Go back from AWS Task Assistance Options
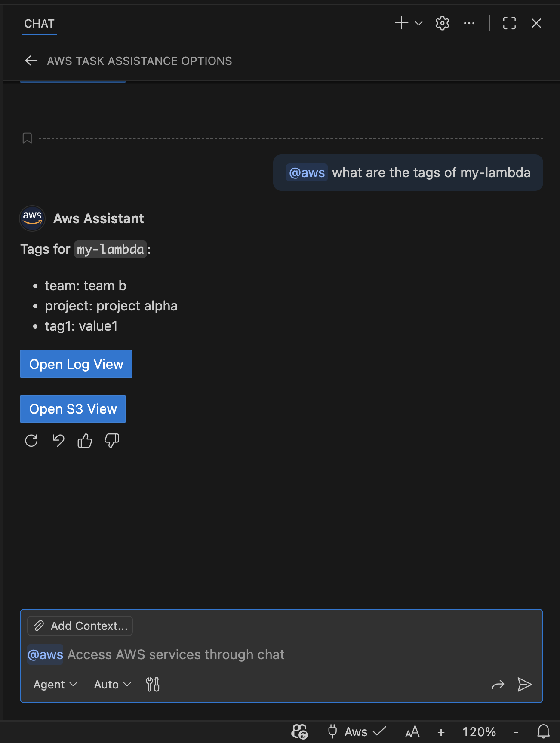The width and height of the screenshot is (560, 743). click(31, 61)
